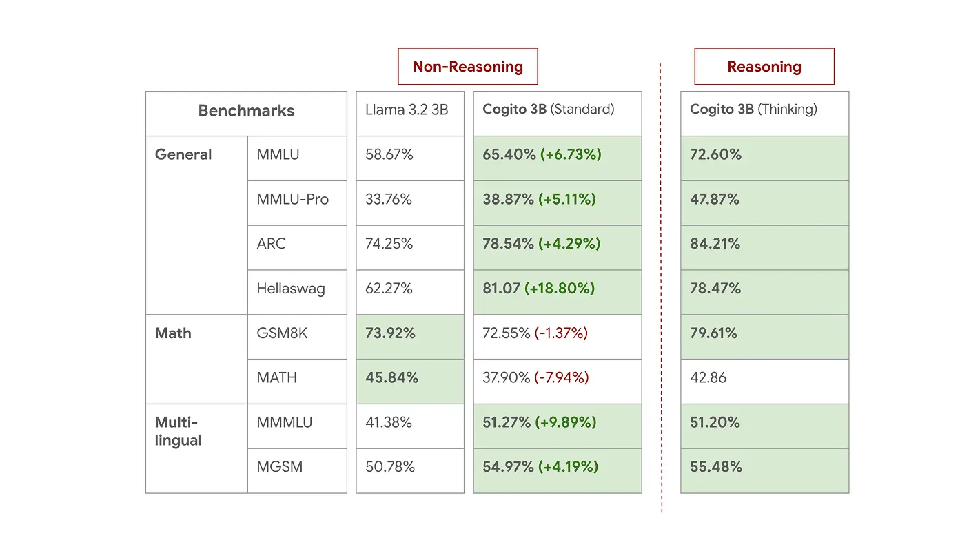Click the 51.27% (+9.89%) MMMLU result
Viewport: 980px width, 551px height.
[557, 423]
